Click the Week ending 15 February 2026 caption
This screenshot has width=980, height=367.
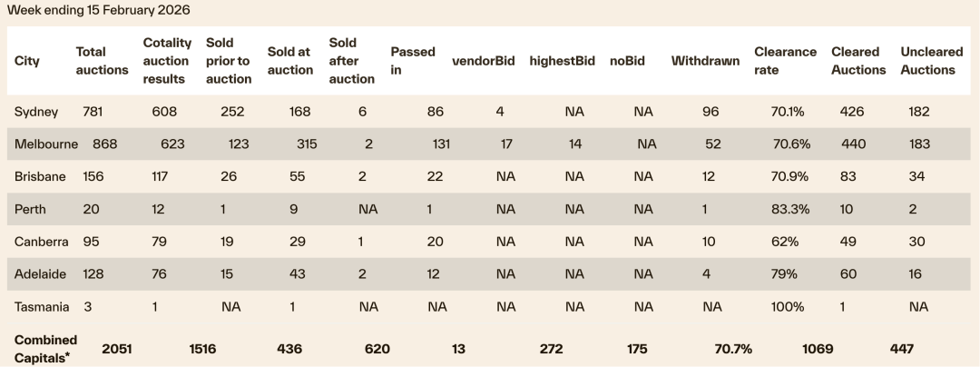tap(99, 9)
